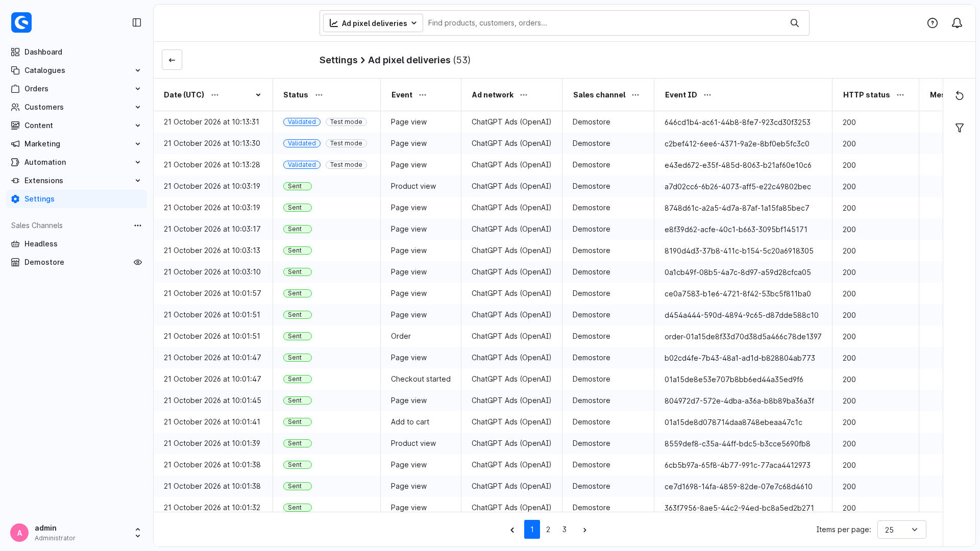Viewport: 980px width, 551px height.
Task: Open the help icon in the header
Action: (933, 23)
